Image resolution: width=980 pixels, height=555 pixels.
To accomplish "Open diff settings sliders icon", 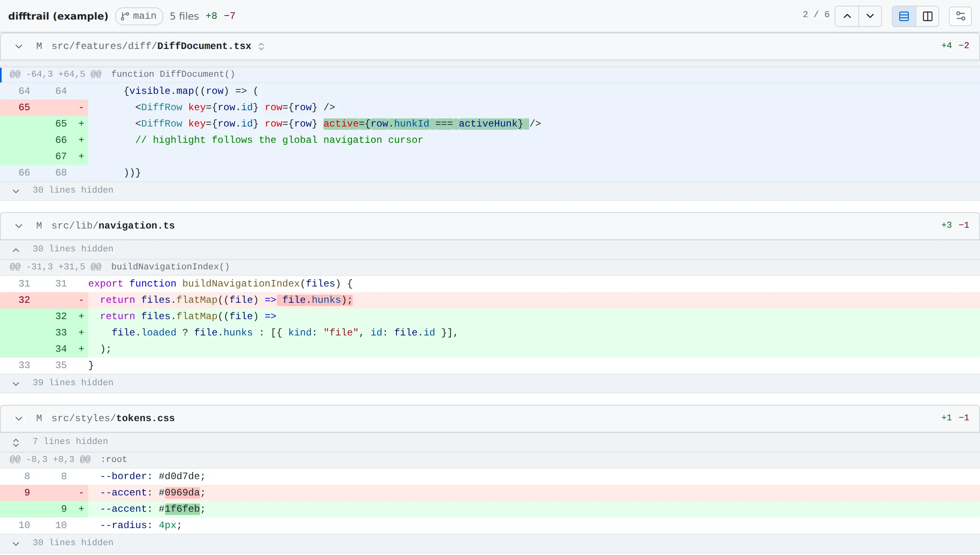I will pos(960,16).
